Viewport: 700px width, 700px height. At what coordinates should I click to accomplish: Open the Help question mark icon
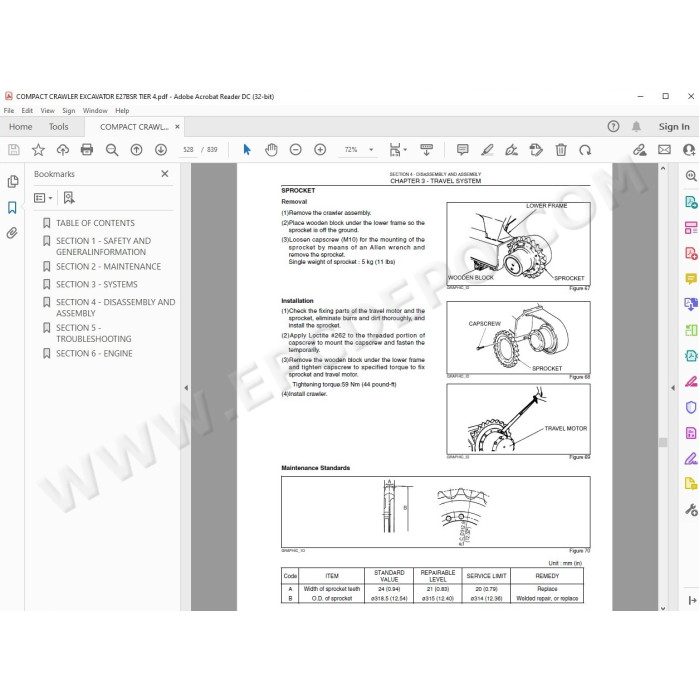(x=613, y=126)
